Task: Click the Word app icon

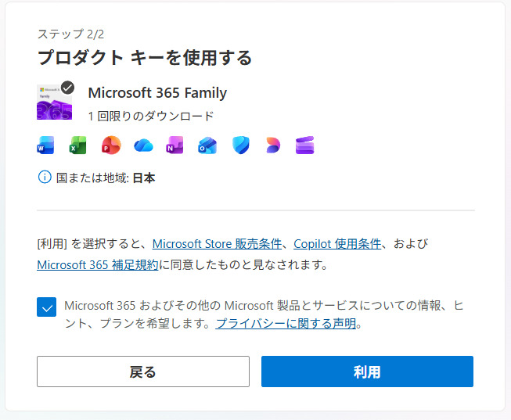Action: [45, 145]
